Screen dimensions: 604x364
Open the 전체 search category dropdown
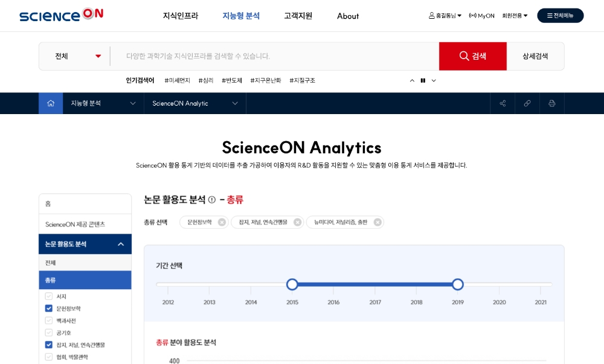pyautogui.click(x=78, y=56)
